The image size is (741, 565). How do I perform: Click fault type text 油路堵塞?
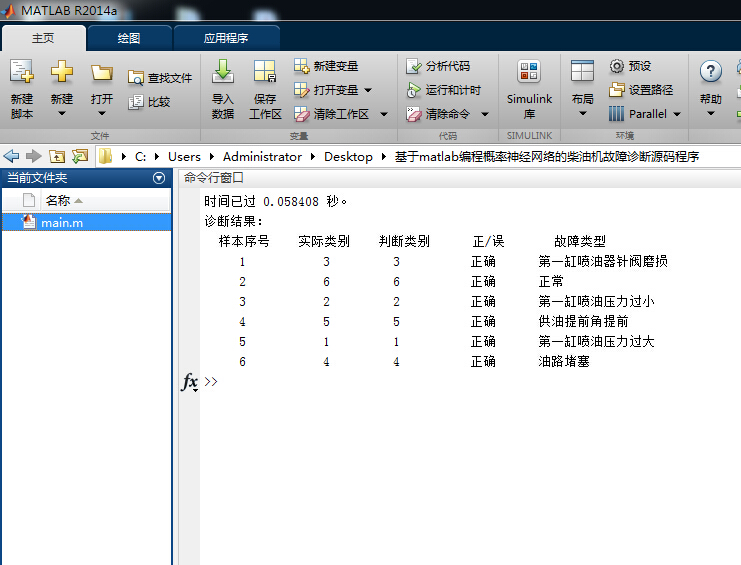[x=564, y=361]
